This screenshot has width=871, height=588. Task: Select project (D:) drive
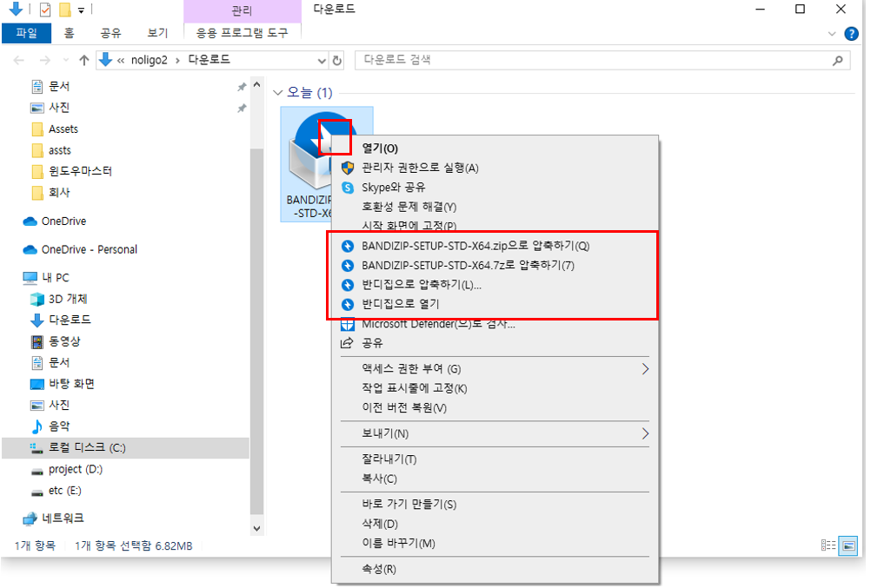pos(75,469)
